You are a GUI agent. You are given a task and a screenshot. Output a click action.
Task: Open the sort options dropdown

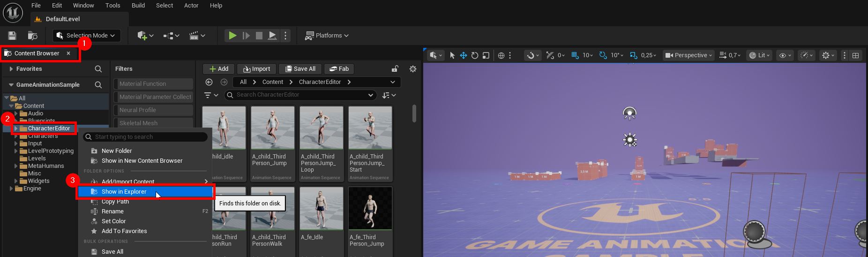[389, 95]
